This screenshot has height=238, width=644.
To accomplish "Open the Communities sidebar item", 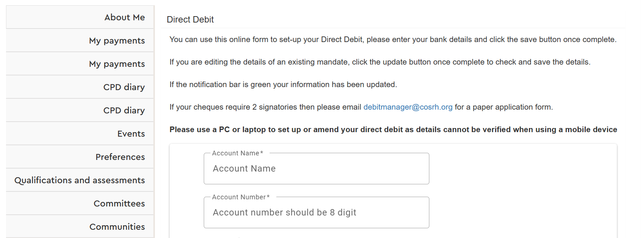I will point(117,227).
